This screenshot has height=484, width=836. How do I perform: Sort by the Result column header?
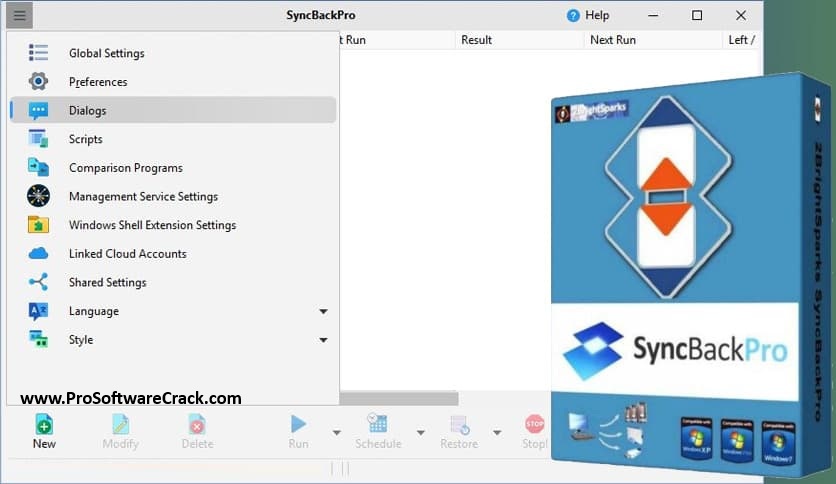(519, 40)
